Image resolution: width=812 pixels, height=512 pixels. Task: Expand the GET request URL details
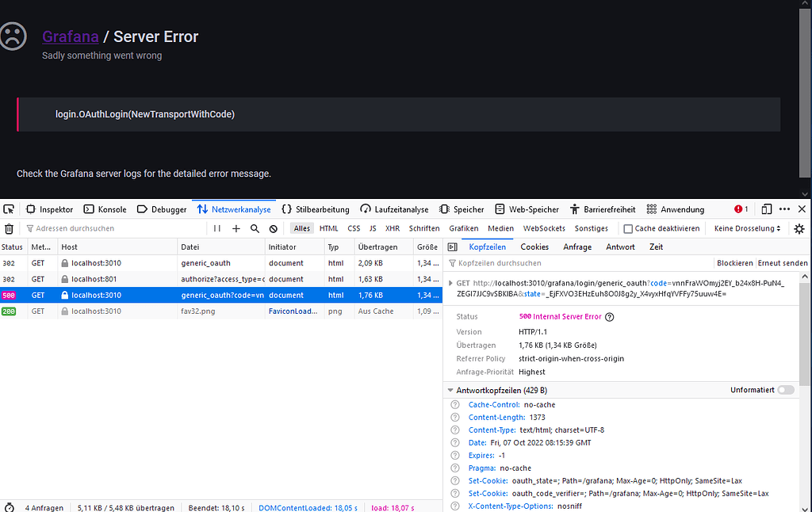point(450,283)
